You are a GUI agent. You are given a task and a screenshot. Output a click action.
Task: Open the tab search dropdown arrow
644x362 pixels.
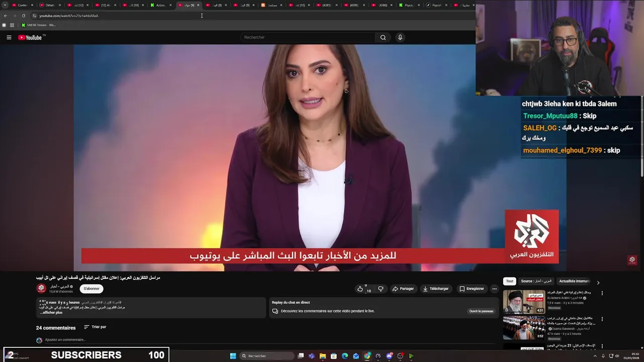[5, 5]
